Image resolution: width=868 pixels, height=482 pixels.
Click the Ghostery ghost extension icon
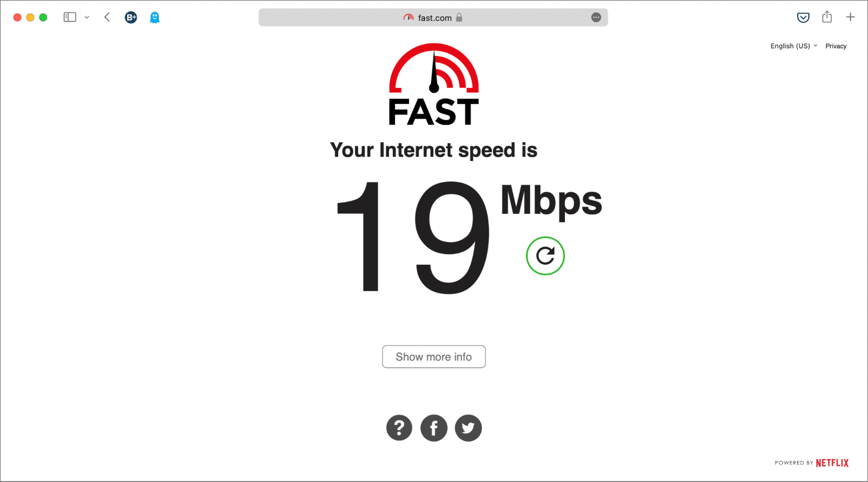click(x=155, y=17)
